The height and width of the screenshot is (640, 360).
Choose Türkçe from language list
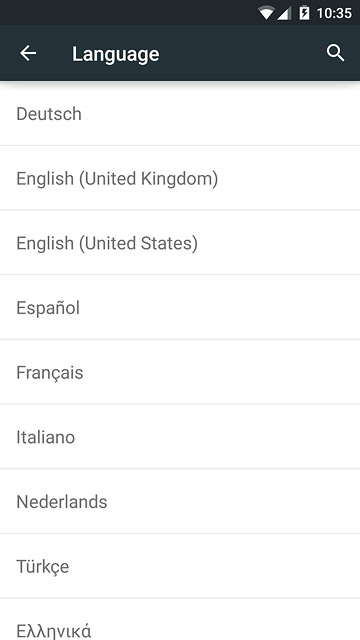[180, 566]
